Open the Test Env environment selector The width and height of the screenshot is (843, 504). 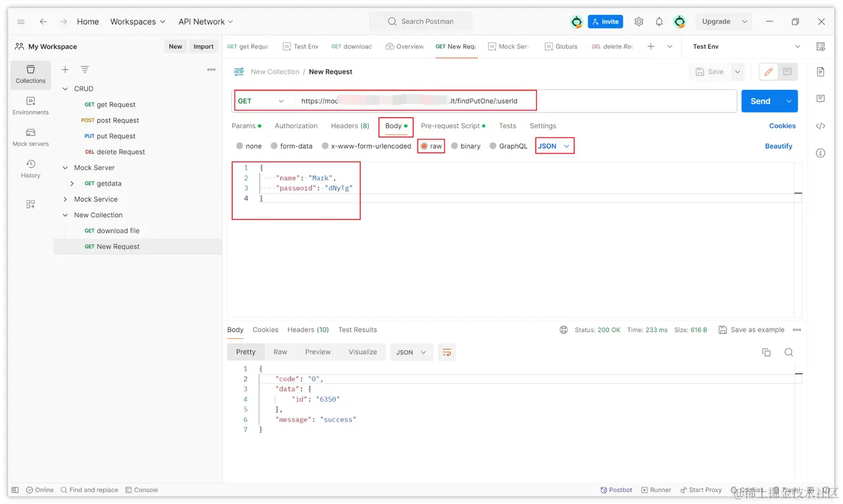[x=744, y=46]
